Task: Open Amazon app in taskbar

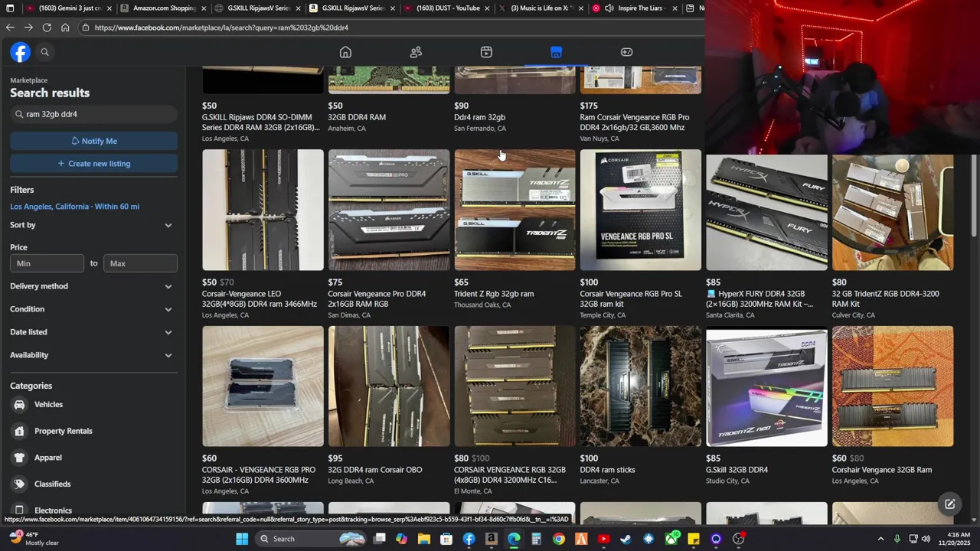Action: (491, 539)
